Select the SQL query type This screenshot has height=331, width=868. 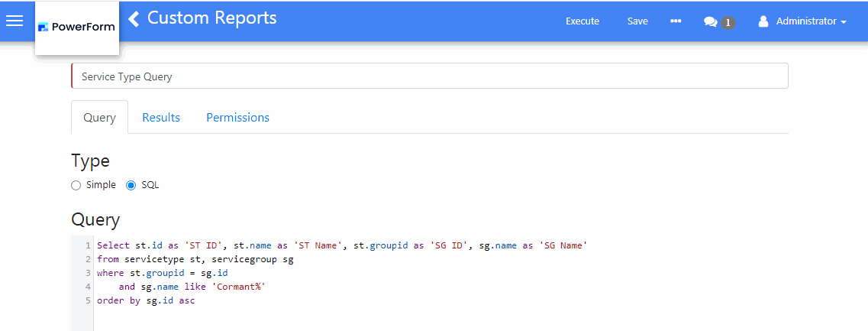131,185
